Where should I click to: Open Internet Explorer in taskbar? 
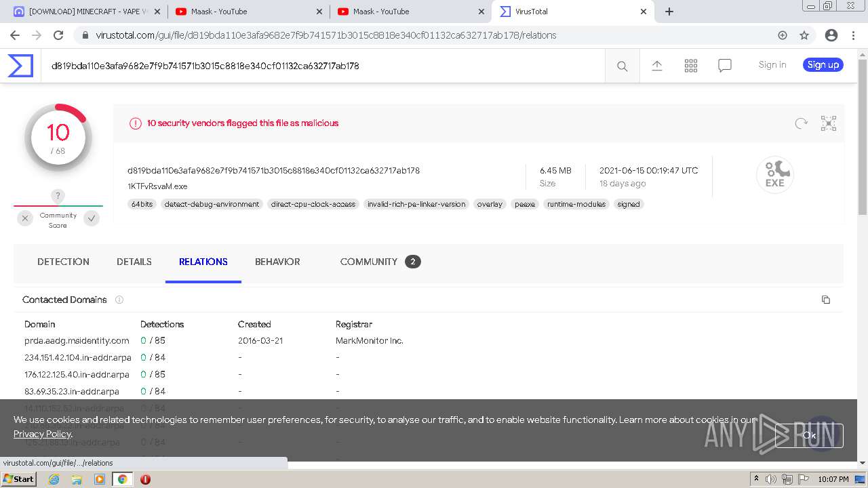[x=54, y=479]
